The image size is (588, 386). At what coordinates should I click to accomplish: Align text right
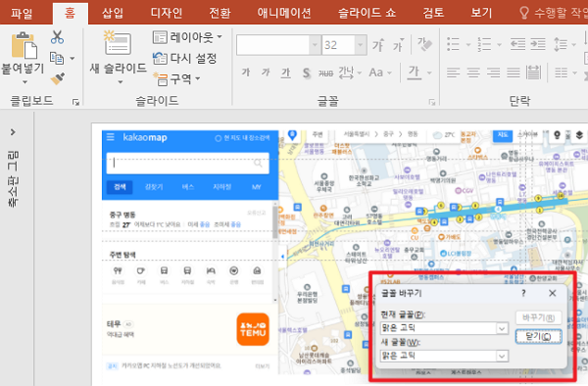[493, 72]
